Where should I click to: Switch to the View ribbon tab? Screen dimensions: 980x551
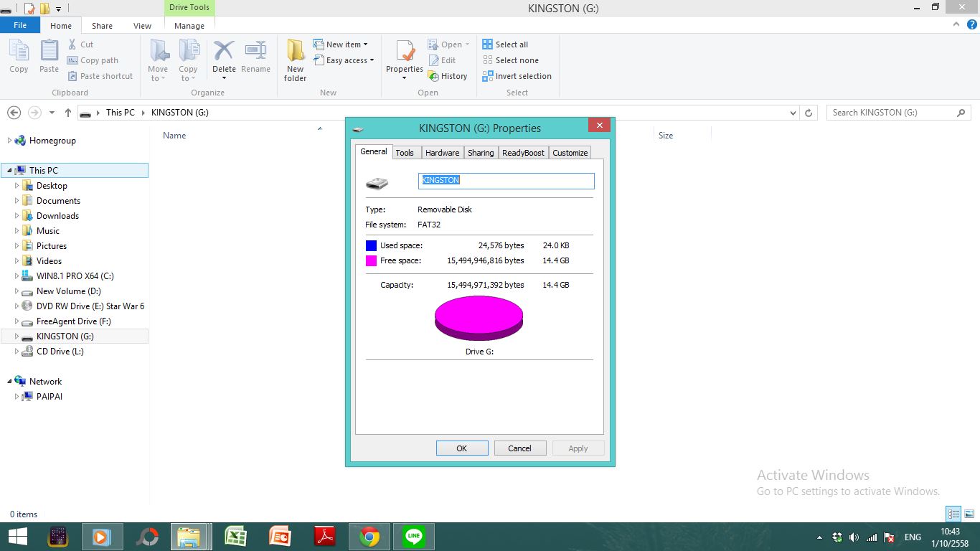(142, 26)
